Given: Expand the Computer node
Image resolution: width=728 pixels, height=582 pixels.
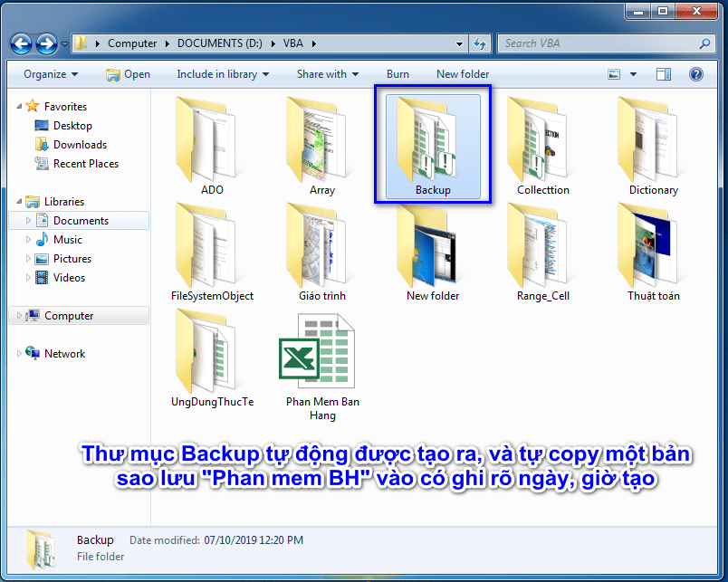Looking at the screenshot, I should tap(19, 316).
